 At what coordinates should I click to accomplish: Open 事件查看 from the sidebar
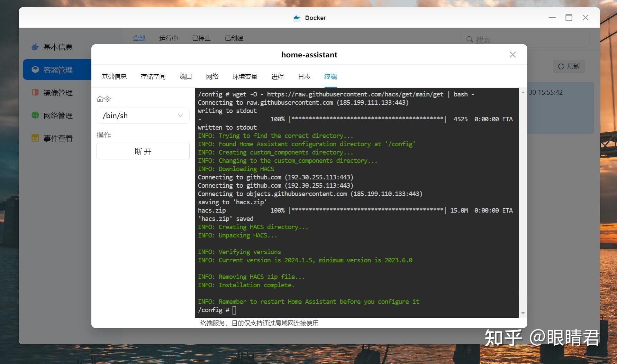[57, 138]
